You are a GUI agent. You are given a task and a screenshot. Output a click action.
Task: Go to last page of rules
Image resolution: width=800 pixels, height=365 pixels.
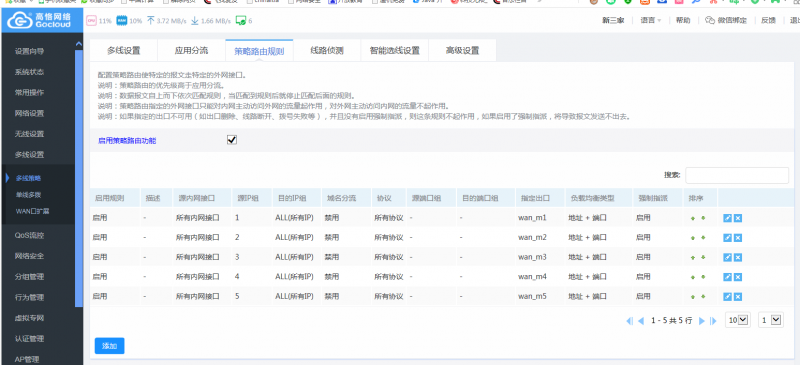click(714, 321)
